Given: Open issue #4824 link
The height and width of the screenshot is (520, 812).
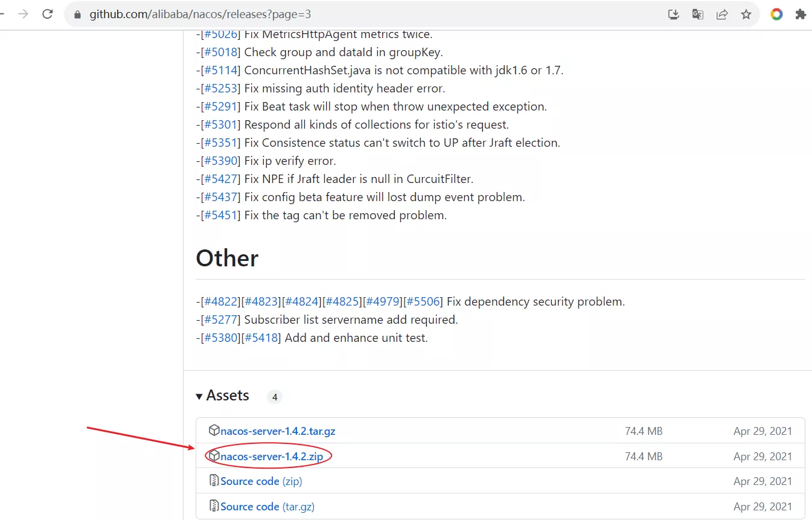Looking at the screenshot, I should tap(301, 302).
